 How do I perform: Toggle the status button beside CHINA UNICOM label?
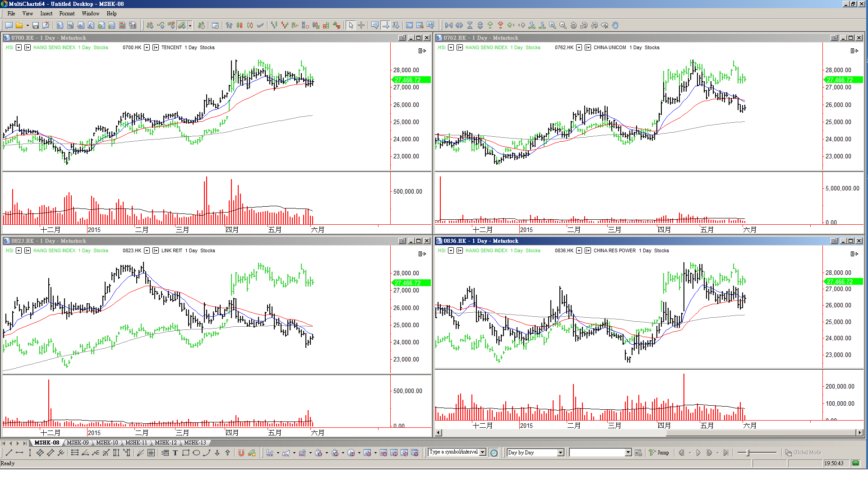click(x=588, y=47)
